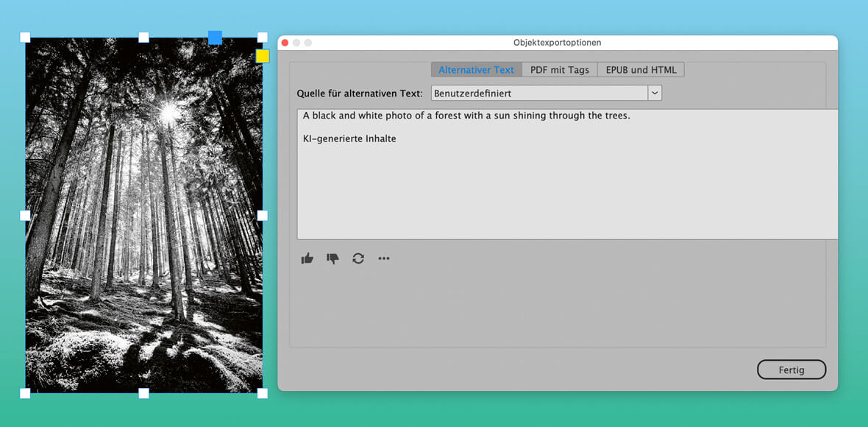Switch to the PDF mit Tags tab
This screenshot has height=427, width=868.
[559, 68]
